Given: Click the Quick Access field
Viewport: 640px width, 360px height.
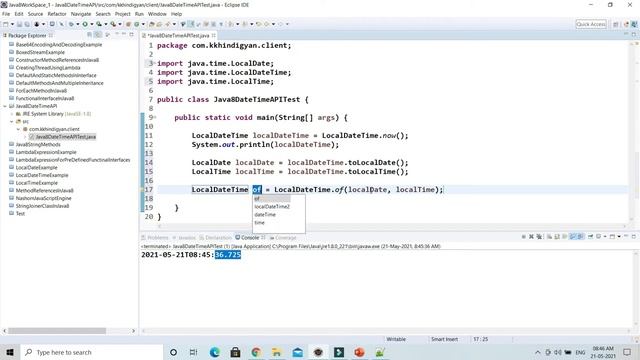Looking at the screenshot, I should [591, 24].
